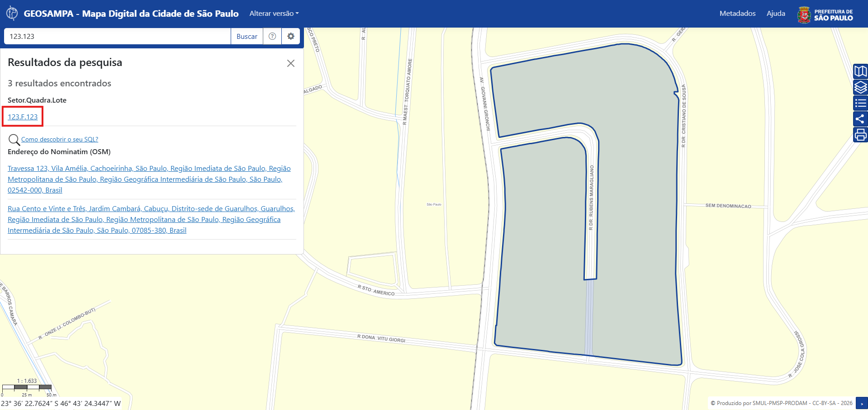Click the 'Produzido por SMUL-PMSP-PRODAM' attribution
868x410 pixels.
click(781, 403)
